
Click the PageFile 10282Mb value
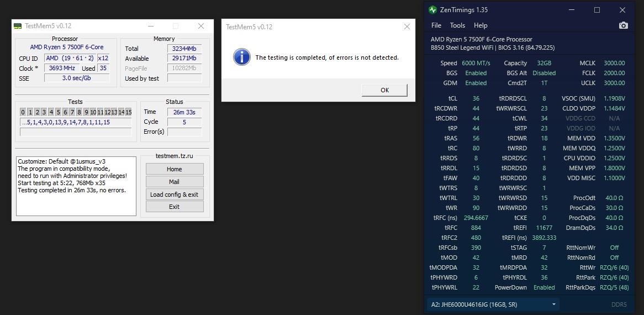(184, 68)
